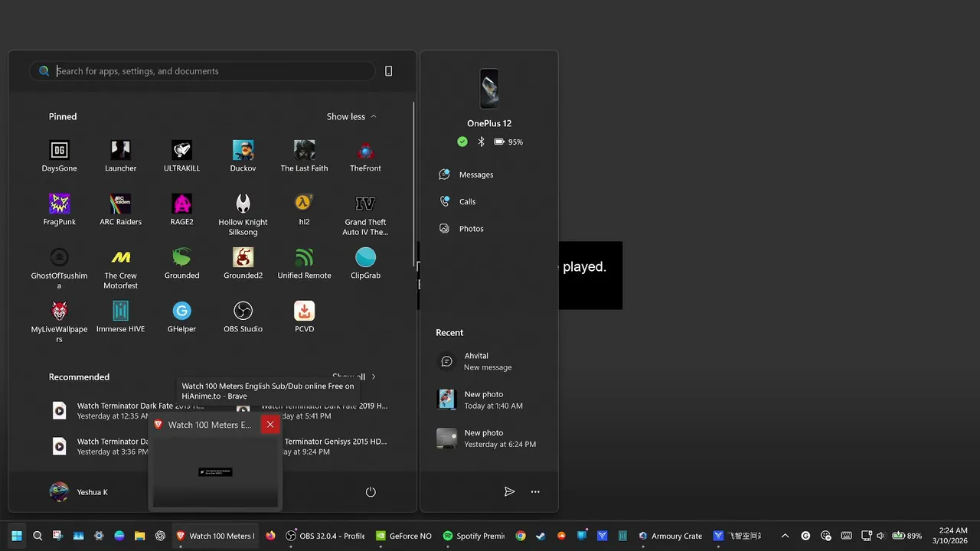Click the Brave window preview thumbnail
980x551 pixels.
point(215,471)
